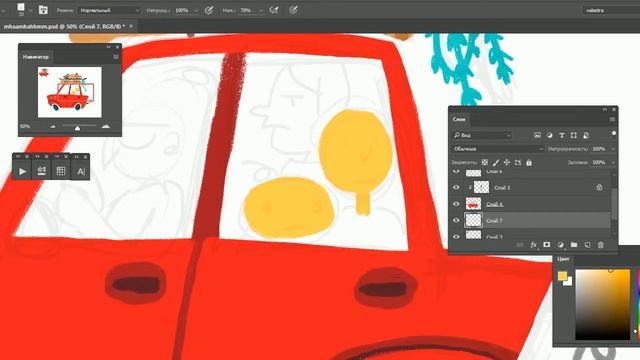The image size is (640, 360).
Task: Hide layer Слой 4 eye
Action: click(456, 204)
